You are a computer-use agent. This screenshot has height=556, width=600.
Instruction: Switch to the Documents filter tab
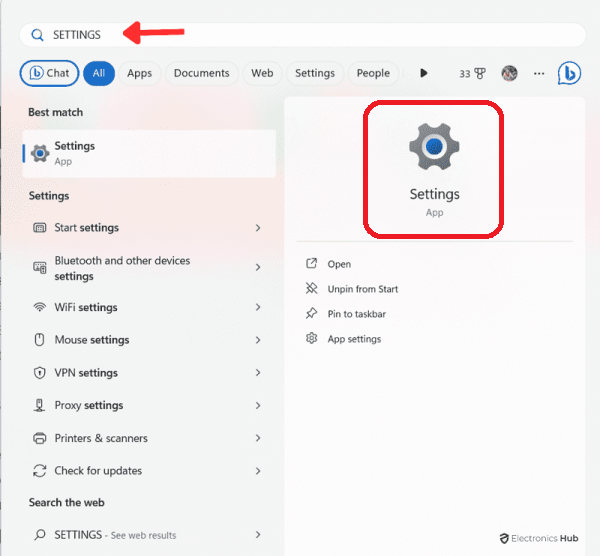(202, 73)
